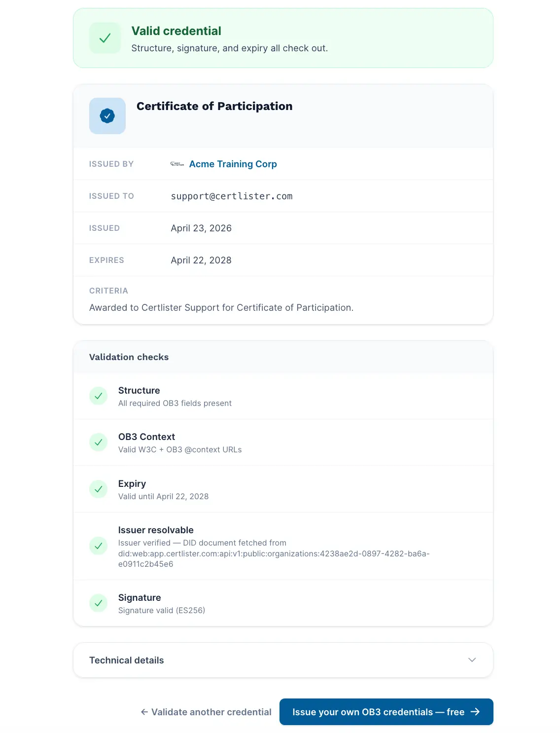This screenshot has height=733, width=560.
Task: Expand the Technical details section
Action: (x=283, y=660)
